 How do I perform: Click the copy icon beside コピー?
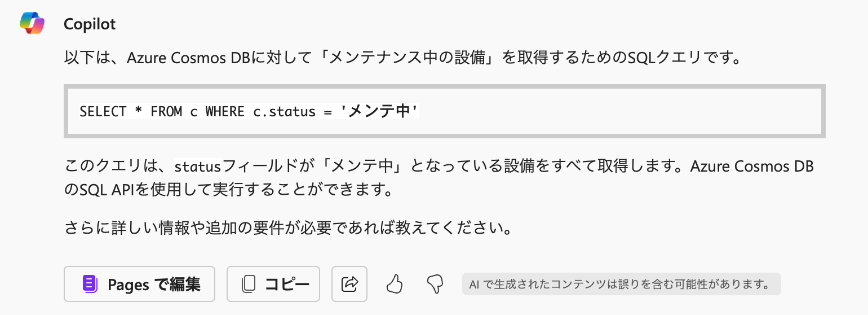click(249, 284)
